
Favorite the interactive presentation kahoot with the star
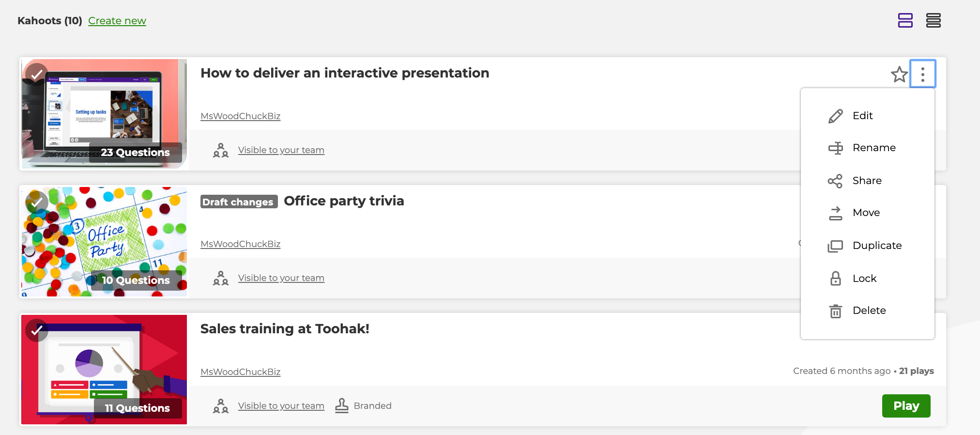[x=899, y=75]
